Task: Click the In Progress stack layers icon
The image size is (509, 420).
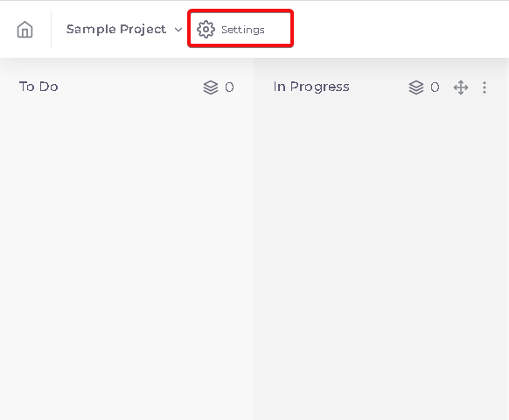Action: pyautogui.click(x=416, y=87)
